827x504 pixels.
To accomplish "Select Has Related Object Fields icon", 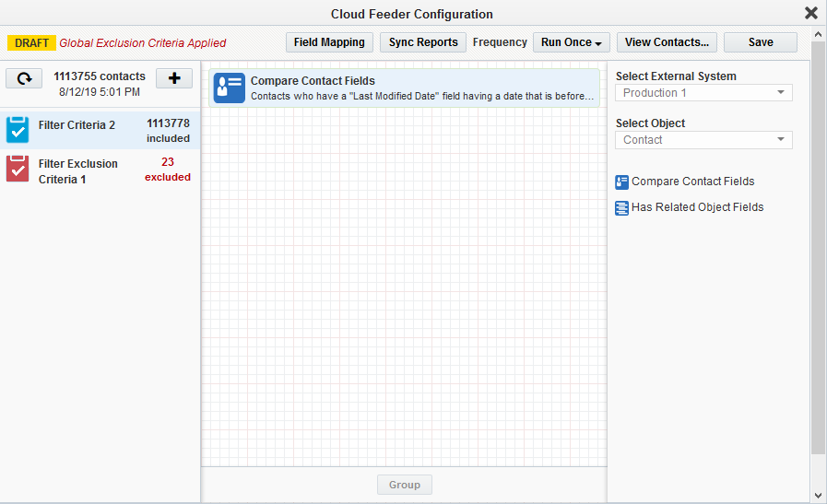I will (622, 208).
